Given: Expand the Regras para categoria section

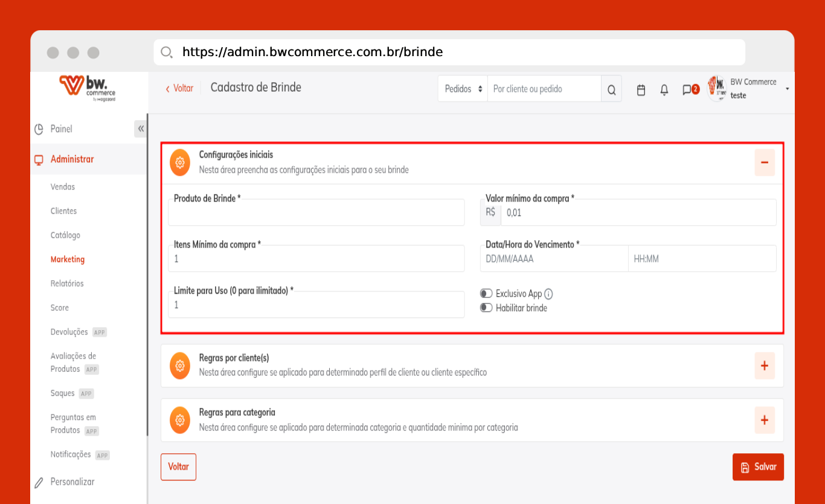Looking at the screenshot, I should [x=764, y=420].
